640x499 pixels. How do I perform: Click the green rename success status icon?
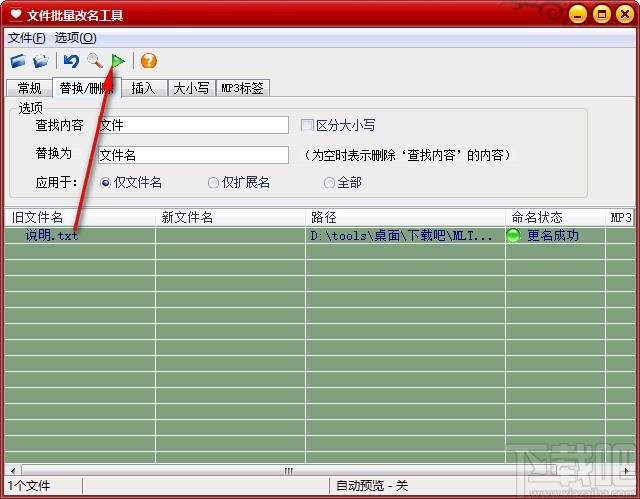click(x=514, y=236)
